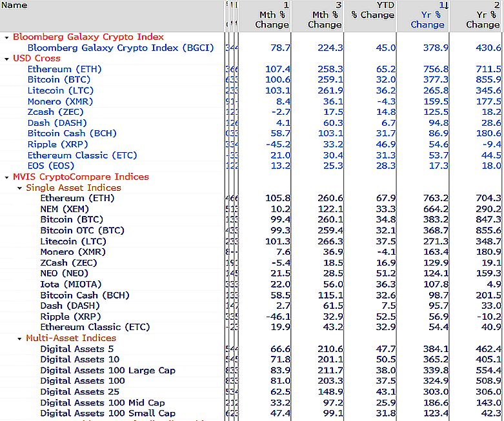504x421 pixels.
Task: Select the Digital Assets 10 row
Action: (80, 359)
